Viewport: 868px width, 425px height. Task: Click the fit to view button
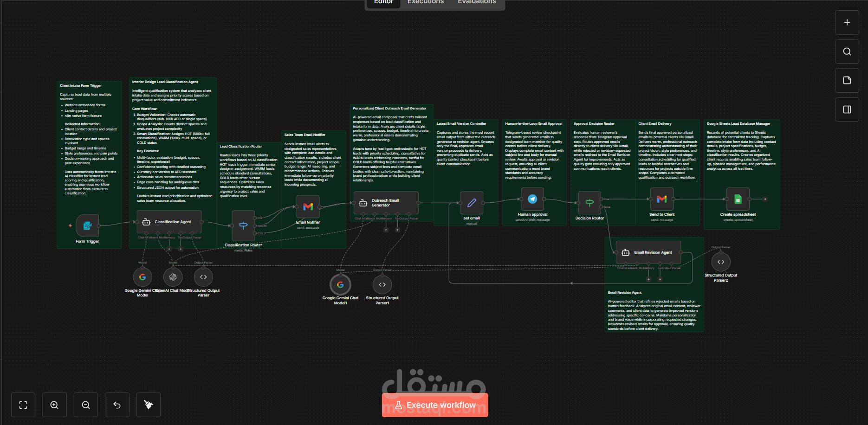[23, 405]
